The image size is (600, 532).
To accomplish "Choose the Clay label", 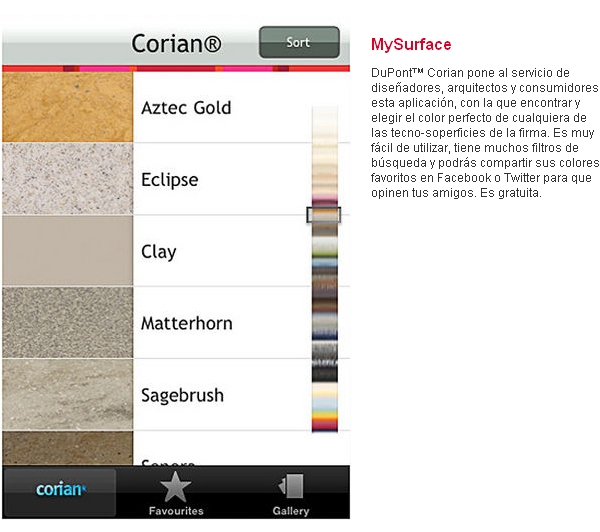I will click(158, 252).
